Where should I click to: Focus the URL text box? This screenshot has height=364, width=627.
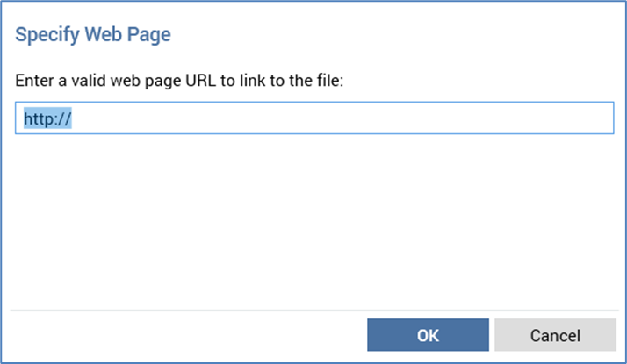pos(314,118)
